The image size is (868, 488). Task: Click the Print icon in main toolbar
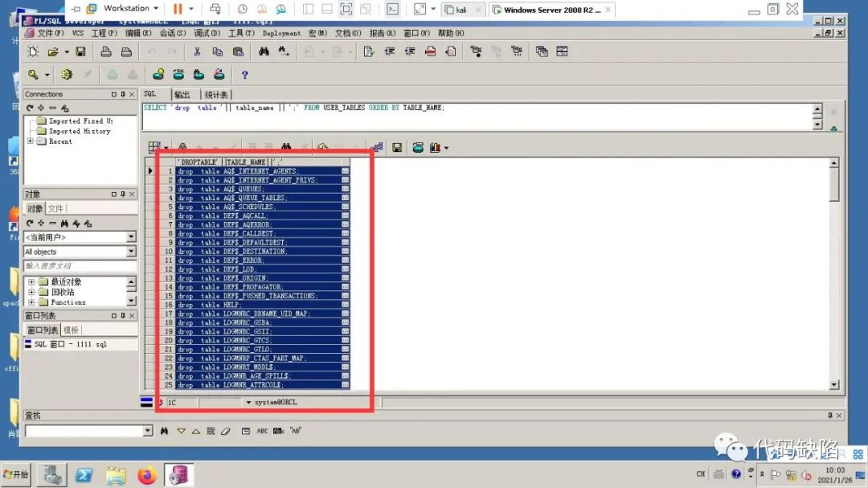point(106,51)
